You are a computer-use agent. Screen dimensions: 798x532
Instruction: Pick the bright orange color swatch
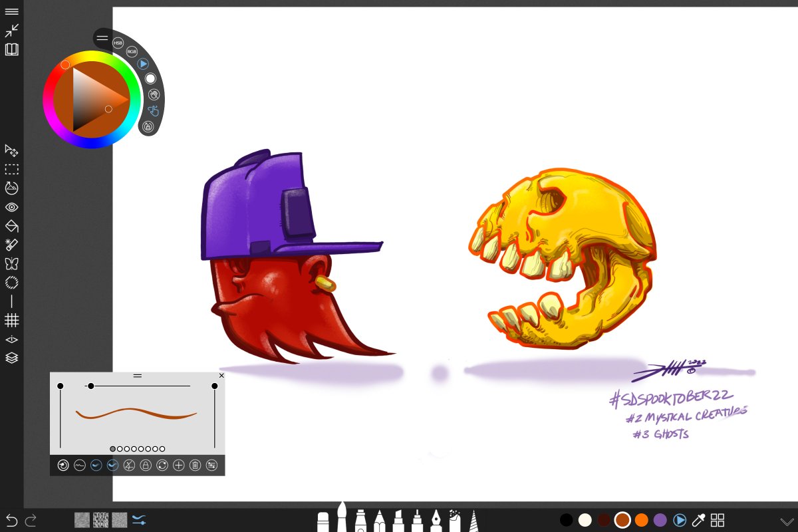(641, 520)
